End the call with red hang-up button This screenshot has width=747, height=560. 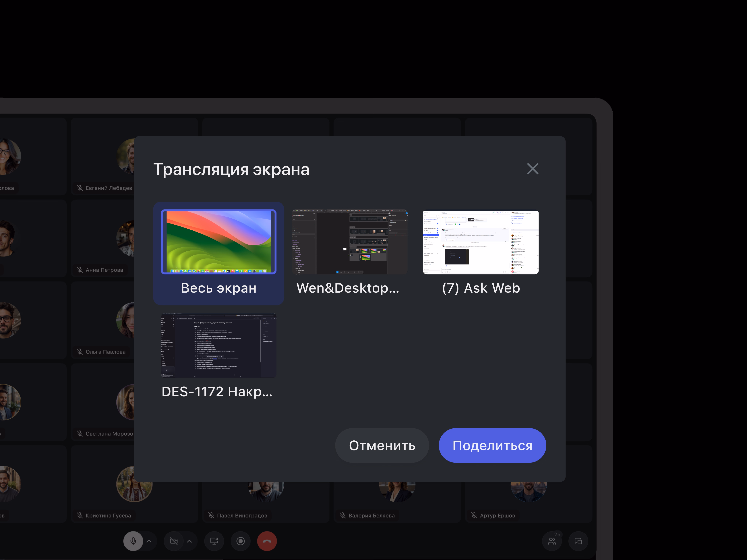[x=267, y=541]
